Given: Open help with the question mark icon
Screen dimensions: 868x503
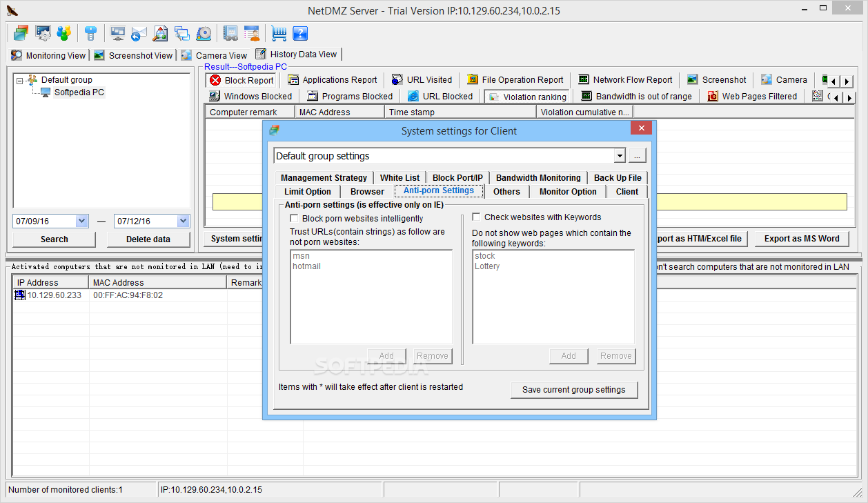Looking at the screenshot, I should pyautogui.click(x=300, y=32).
